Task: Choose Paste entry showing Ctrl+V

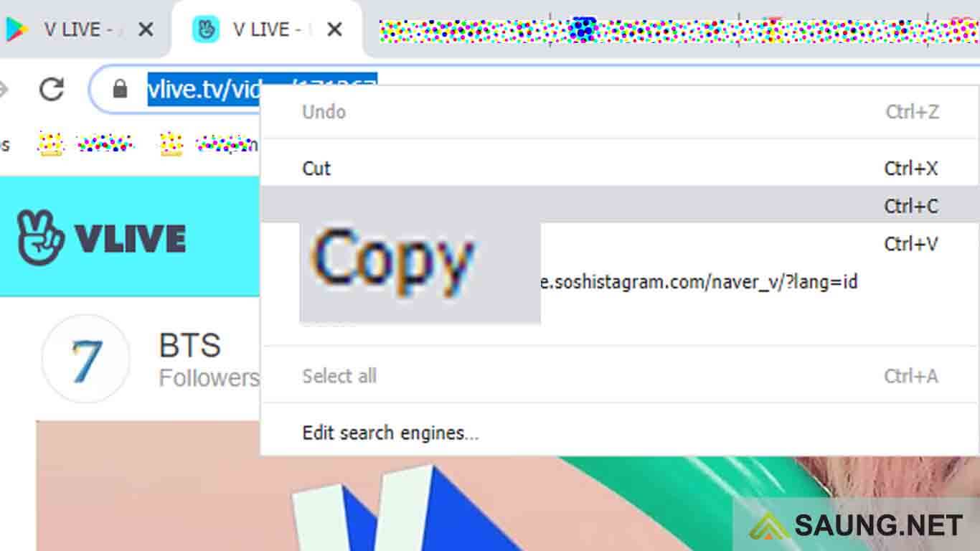Action: click(x=620, y=244)
